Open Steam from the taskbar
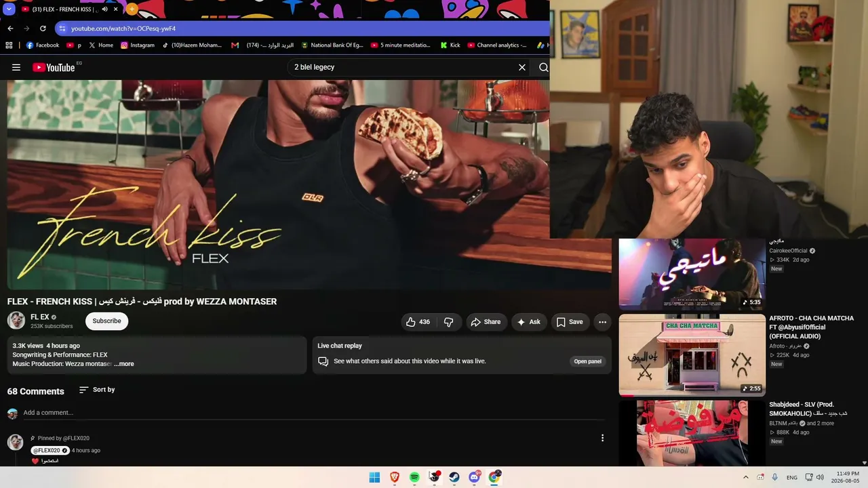Viewport: 868px width, 488px height. 454,477
